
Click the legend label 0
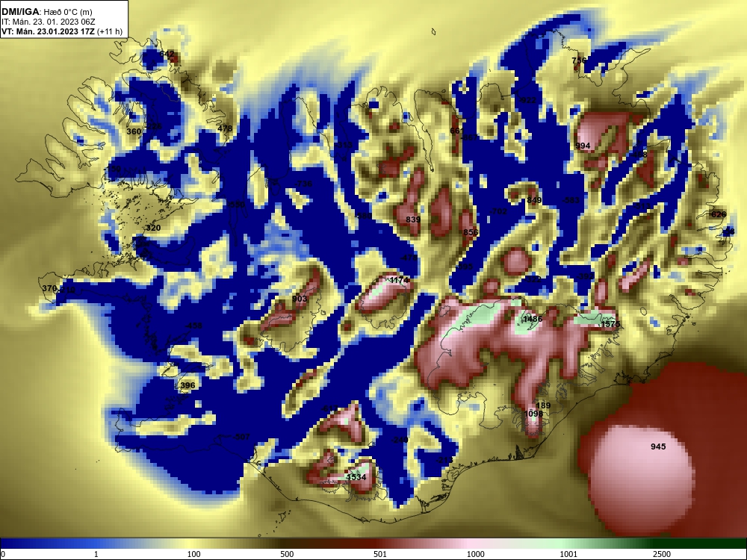pos(3,554)
